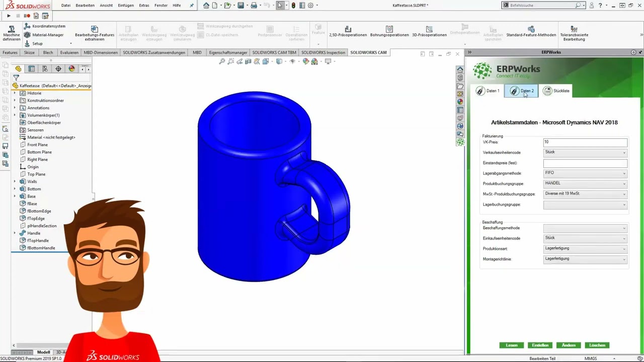
Task: Click the Edit Appearance icon in the view toolbar
Action: (305, 61)
